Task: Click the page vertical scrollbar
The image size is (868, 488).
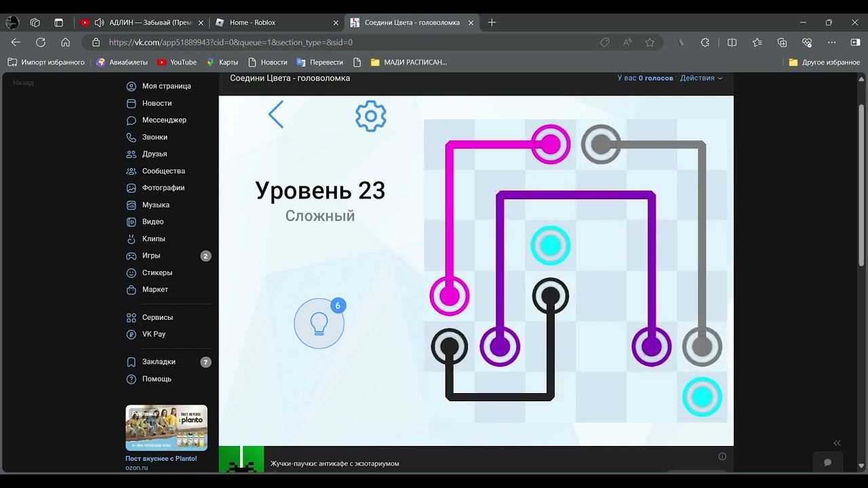Action: click(x=862, y=185)
